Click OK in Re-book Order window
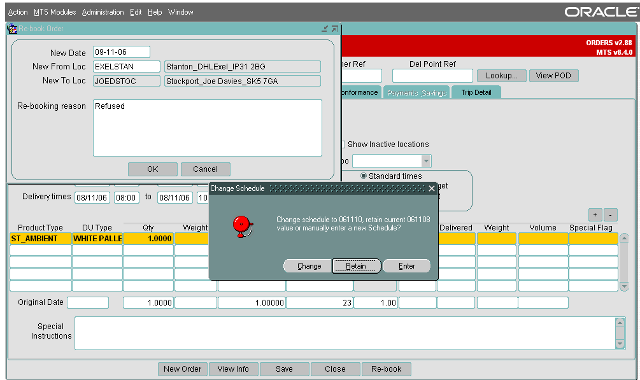The width and height of the screenshot is (640, 380). pyautogui.click(x=153, y=169)
